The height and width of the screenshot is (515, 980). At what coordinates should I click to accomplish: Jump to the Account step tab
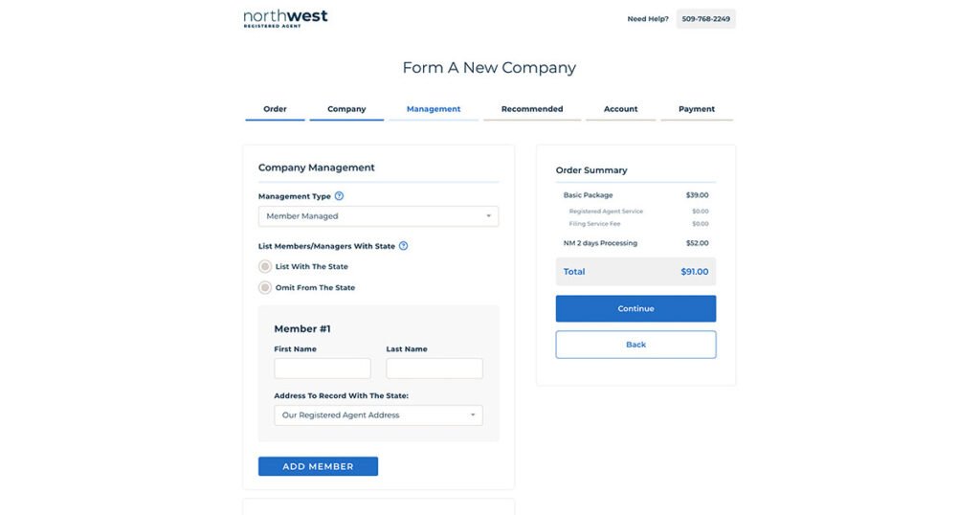(620, 109)
